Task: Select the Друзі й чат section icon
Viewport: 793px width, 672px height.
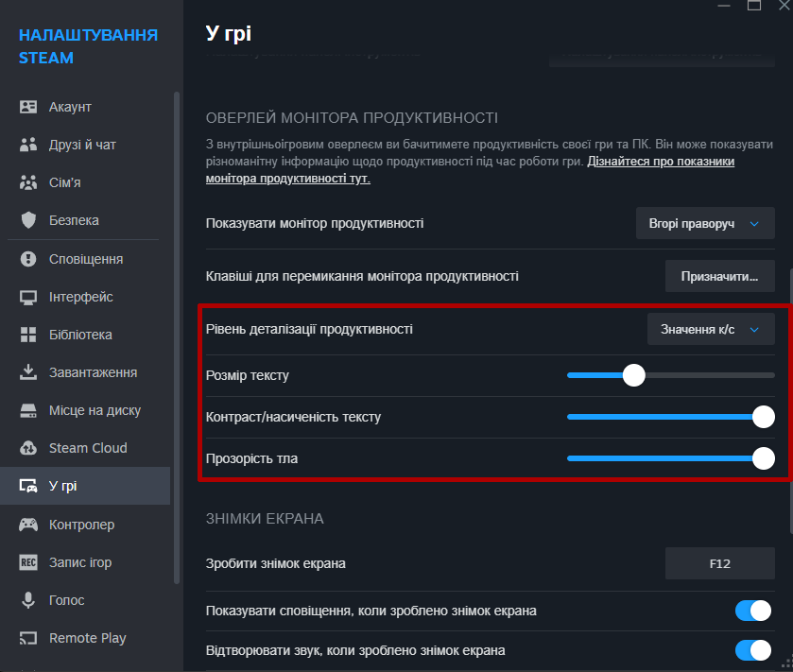Action: tap(28, 145)
